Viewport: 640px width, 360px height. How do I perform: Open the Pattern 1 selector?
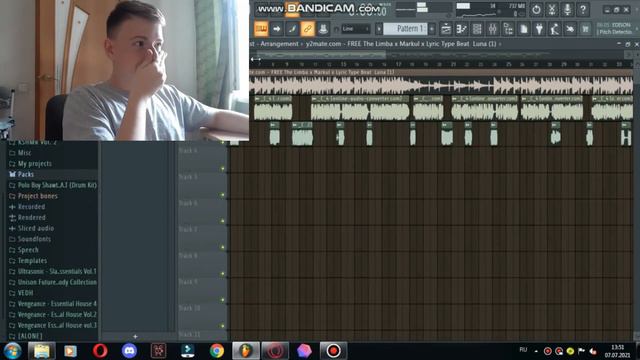pos(406,29)
